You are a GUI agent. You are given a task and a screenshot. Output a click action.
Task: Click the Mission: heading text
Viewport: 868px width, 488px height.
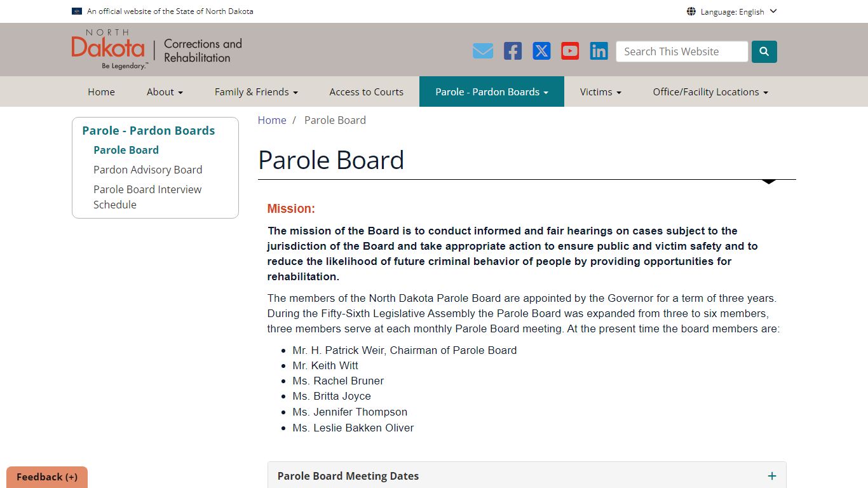click(291, 208)
